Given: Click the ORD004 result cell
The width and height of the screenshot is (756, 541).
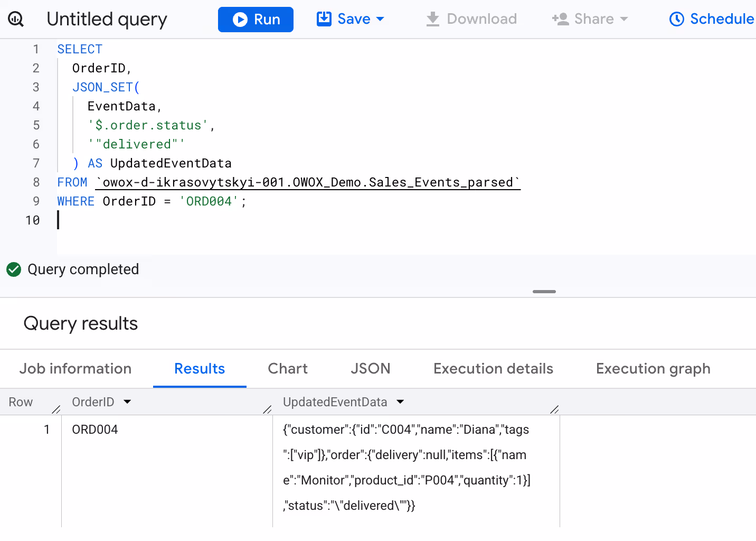Looking at the screenshot, I should pyautogui.click(x=95, y=430).
